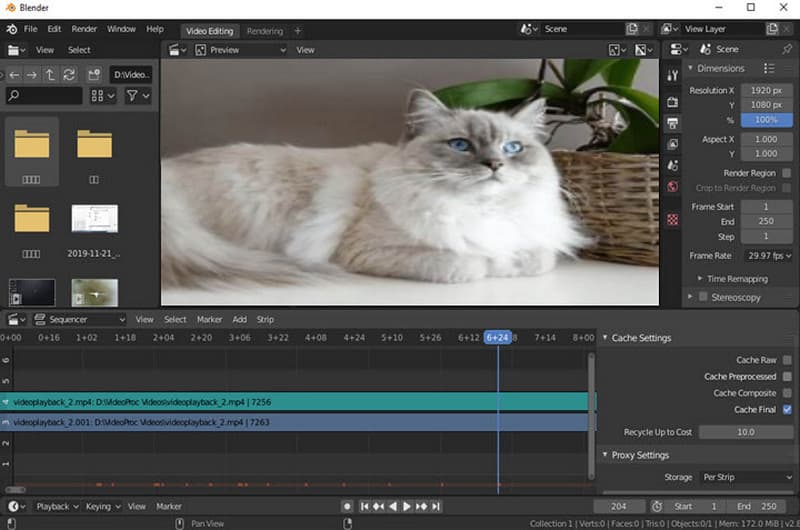Screen dimensions: 800x530
Task: Select the teal videoplayback_2.mp4 strip
Action: pos(298,402)
